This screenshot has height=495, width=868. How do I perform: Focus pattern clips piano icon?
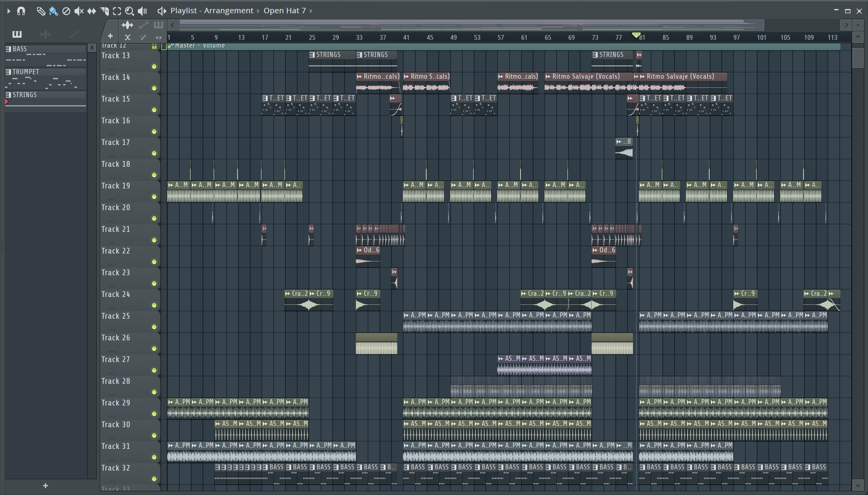pyautogui.click(x=158, y=25)
